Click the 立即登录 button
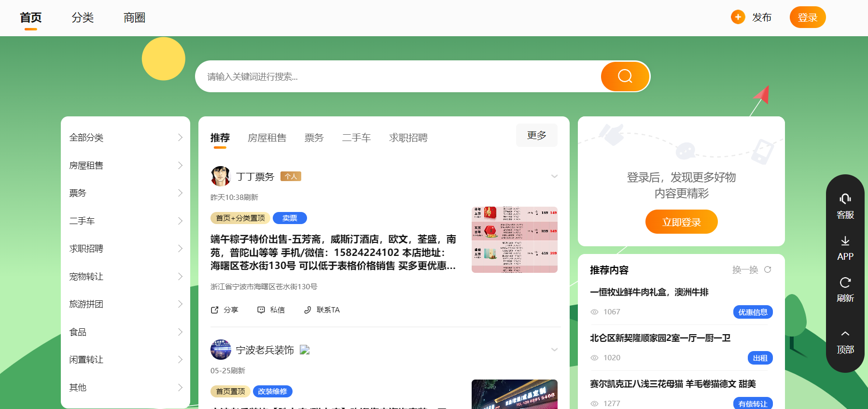The width and height of the screenshot is (868, 409). tap(681, 222)
